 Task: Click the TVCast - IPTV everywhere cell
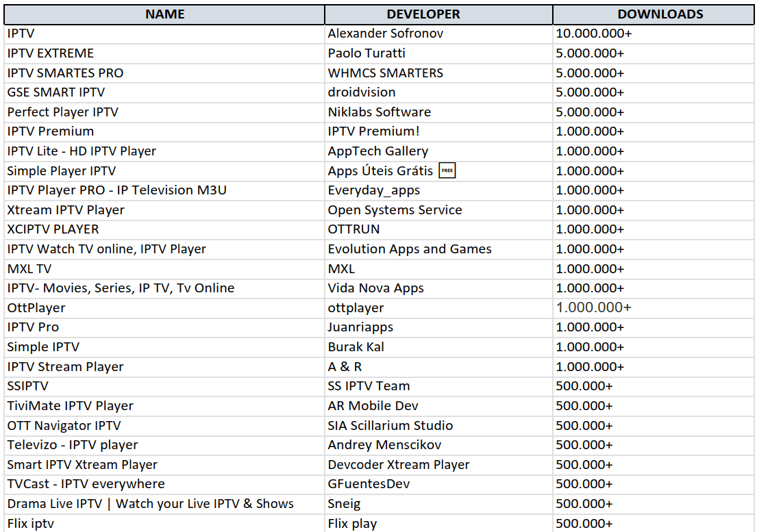[x=86, y=484]
